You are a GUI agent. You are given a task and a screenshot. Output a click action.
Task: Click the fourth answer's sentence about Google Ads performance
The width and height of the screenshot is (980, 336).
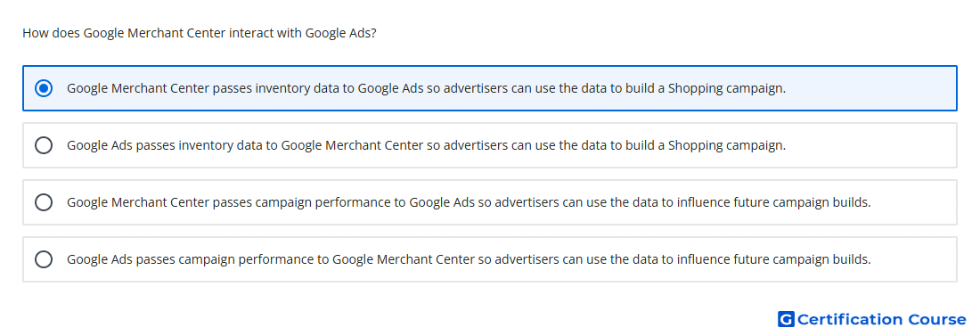pos(469,259)
